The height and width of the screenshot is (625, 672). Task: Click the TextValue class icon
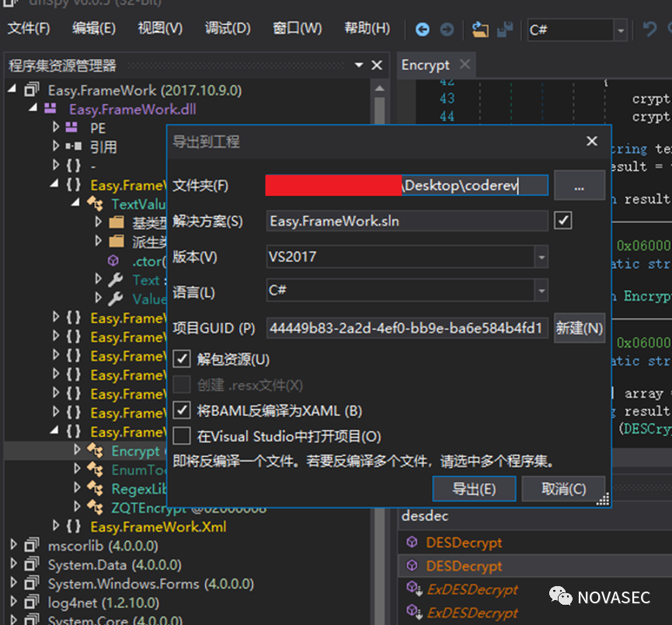pos(95,204)
